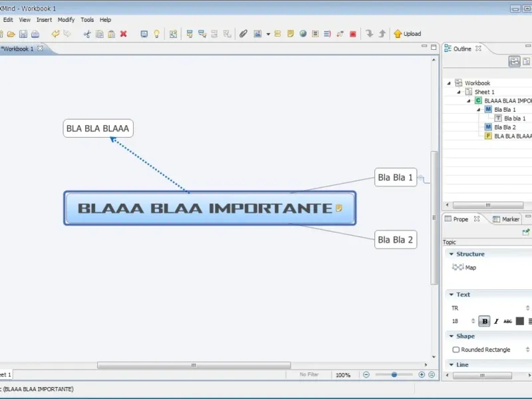Viewport: 532px width, 399px height.
Task: Open the Tools menu
Action: point(87,20)
